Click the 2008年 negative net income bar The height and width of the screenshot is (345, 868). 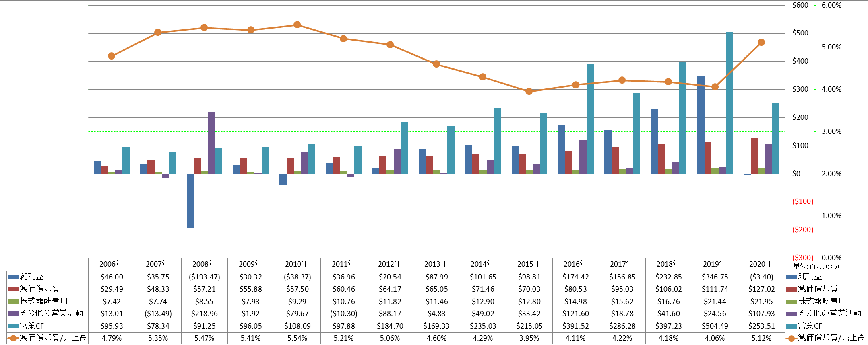coord(190,201)
